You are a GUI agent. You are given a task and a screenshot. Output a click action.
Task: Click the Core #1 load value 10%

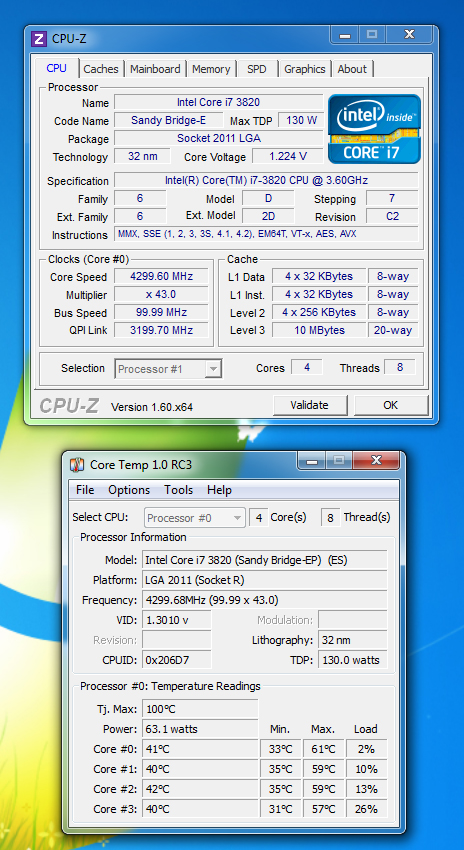tap(366, 769)
